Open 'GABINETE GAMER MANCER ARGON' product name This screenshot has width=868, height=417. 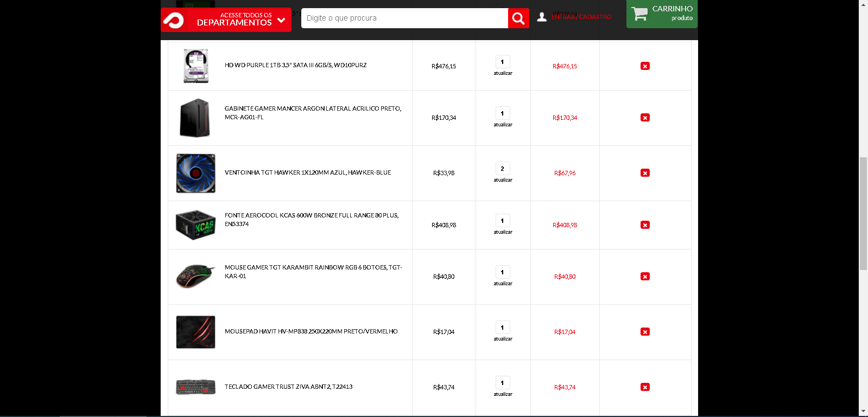(313, 113)
